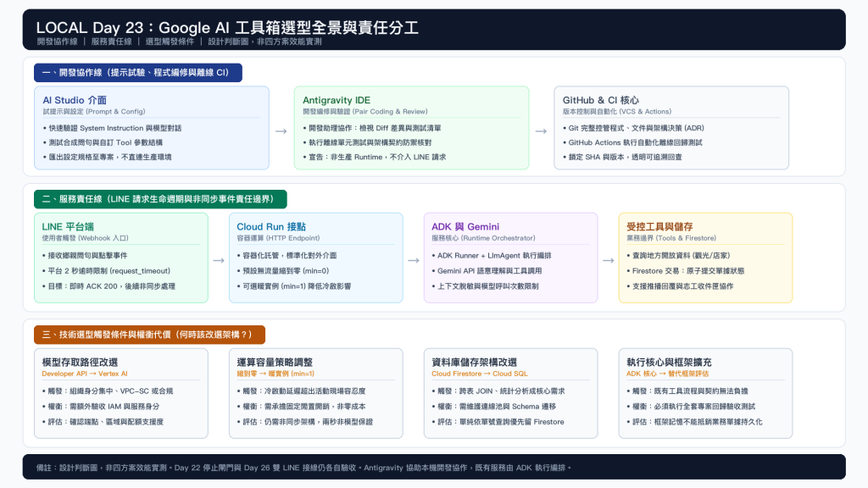Click bullet '快速驗證 System Instruction 與模型對話'
Screen dimensions: 868x488
point(113,128)
